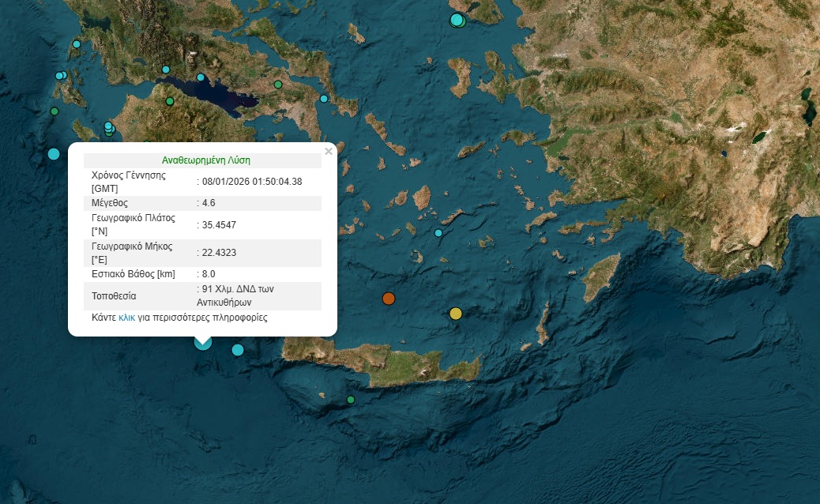Select the large cyan marker left of popup
The height and width of the screenshot is (504, 820).
[x=54, y=153]
